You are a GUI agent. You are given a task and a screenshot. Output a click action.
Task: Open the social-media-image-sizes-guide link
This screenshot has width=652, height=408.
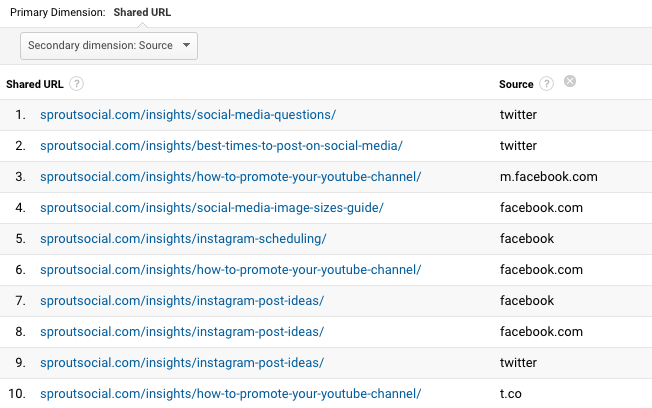click(x=212, y=208)
